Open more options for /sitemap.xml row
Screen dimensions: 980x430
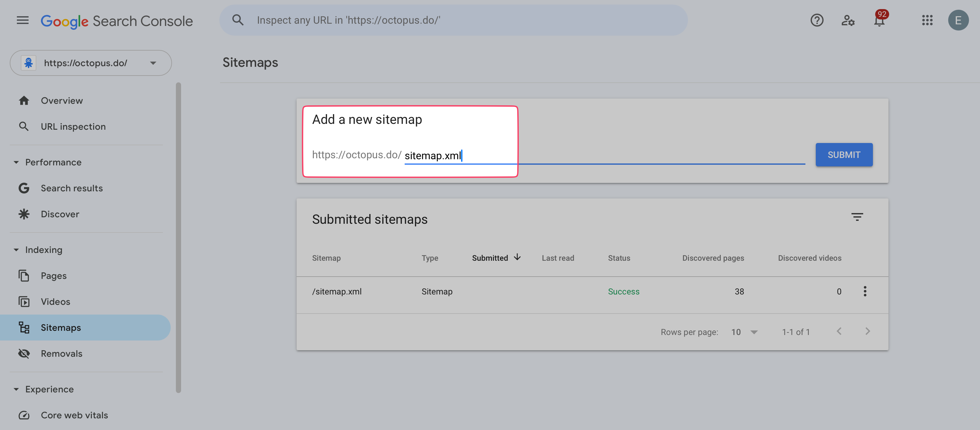coord(864,291)
